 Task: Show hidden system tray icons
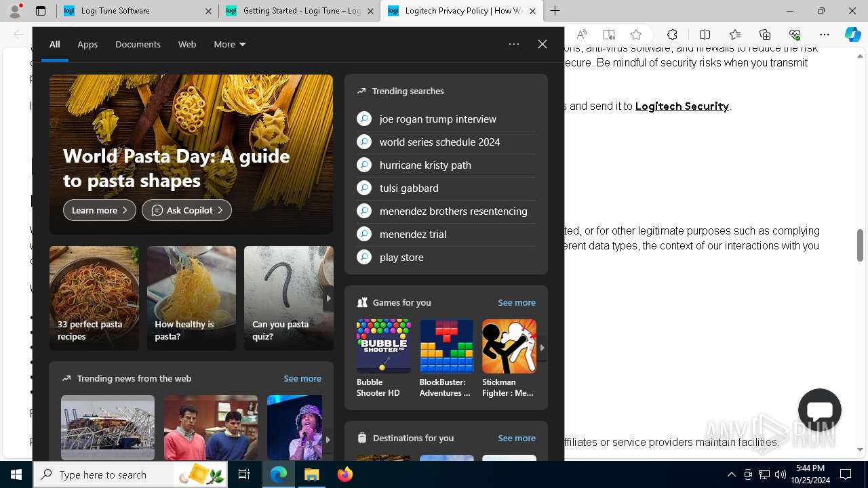coord(731,474)
